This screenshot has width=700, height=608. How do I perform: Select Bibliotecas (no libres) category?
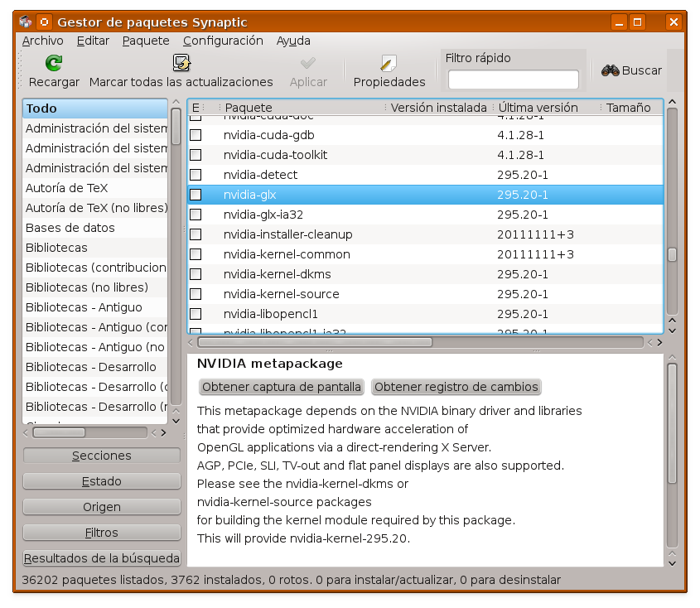click(x=95, y=287)
